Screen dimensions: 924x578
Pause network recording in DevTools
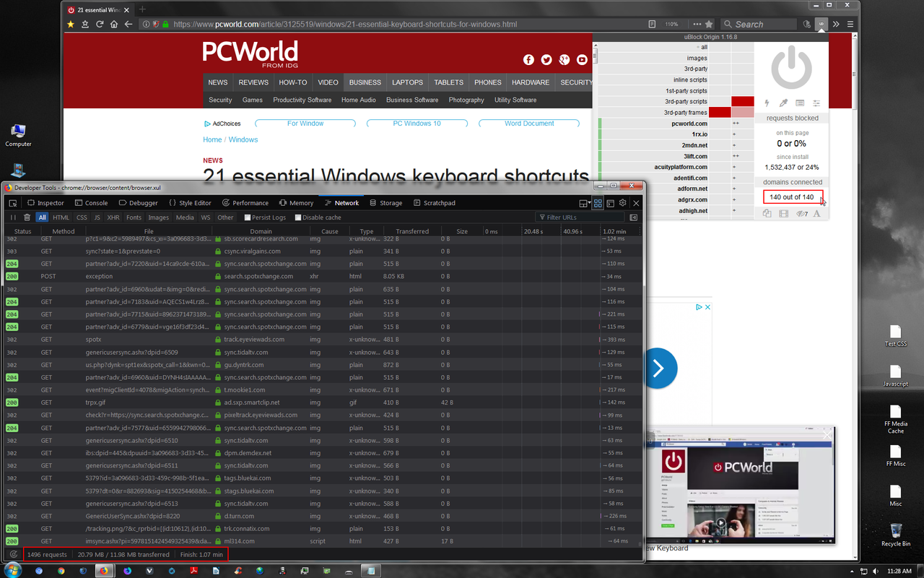pyautogui.click(x=13, y=217)
